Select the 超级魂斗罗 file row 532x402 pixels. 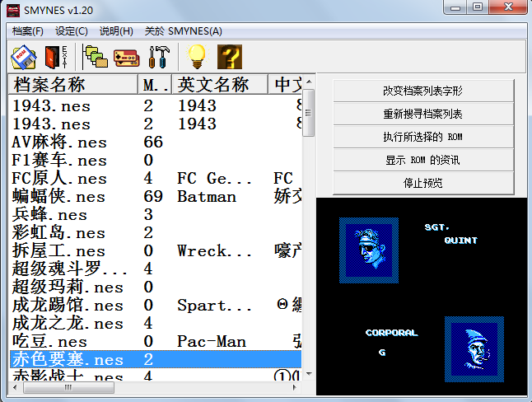(156, 269)
